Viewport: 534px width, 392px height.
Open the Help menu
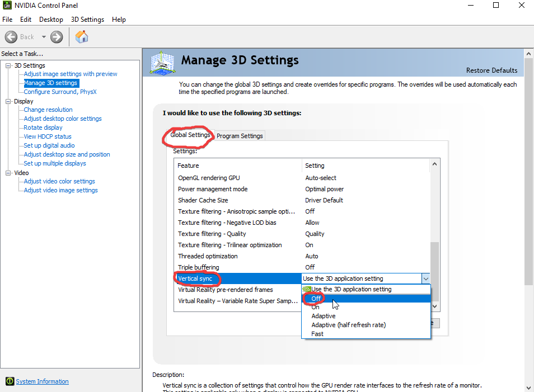point(119,20)
